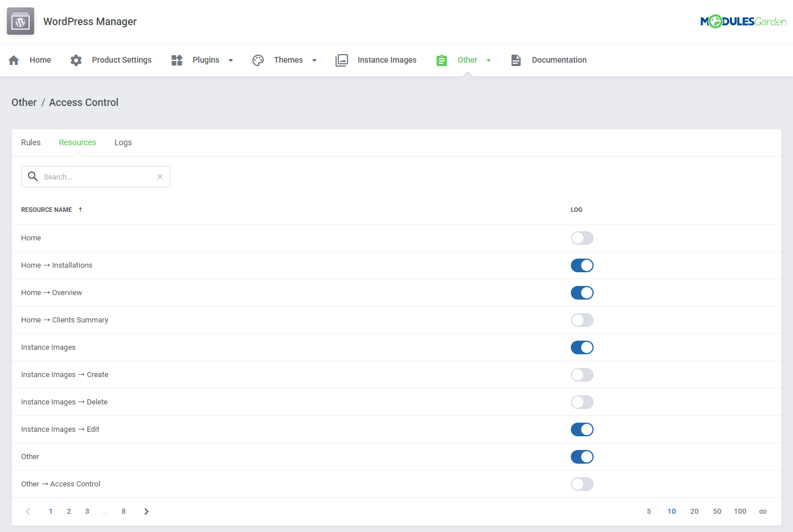Switch to the Rules tab
This screenshot has height=532, width=793.
tap(31, 142)
